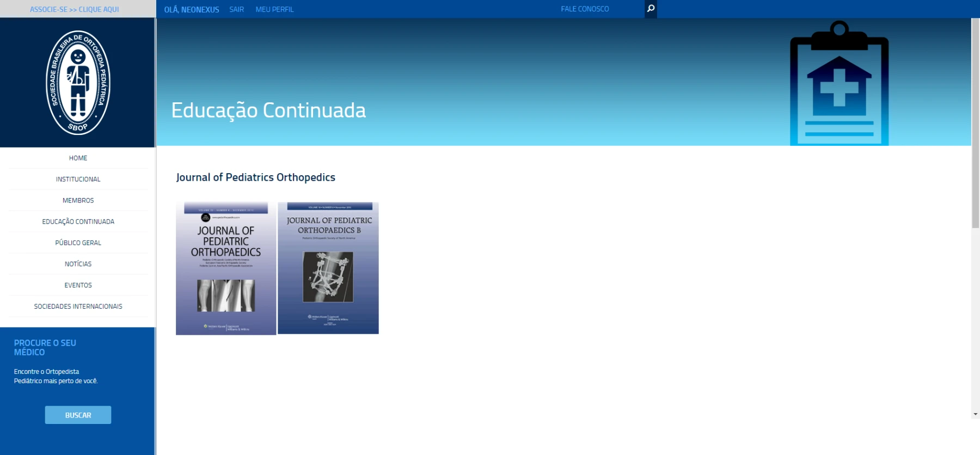Open the ASSOCIE-SE >> CLIQUE AQUI link
Viewport: 980px width, 455px height.
(75, 9)
